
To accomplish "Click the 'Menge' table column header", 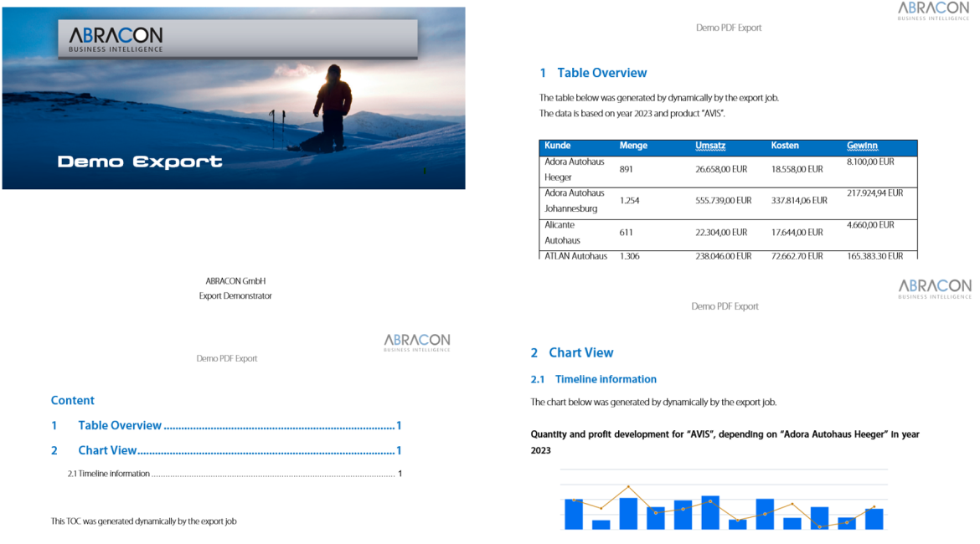I will tap(633, 146).
